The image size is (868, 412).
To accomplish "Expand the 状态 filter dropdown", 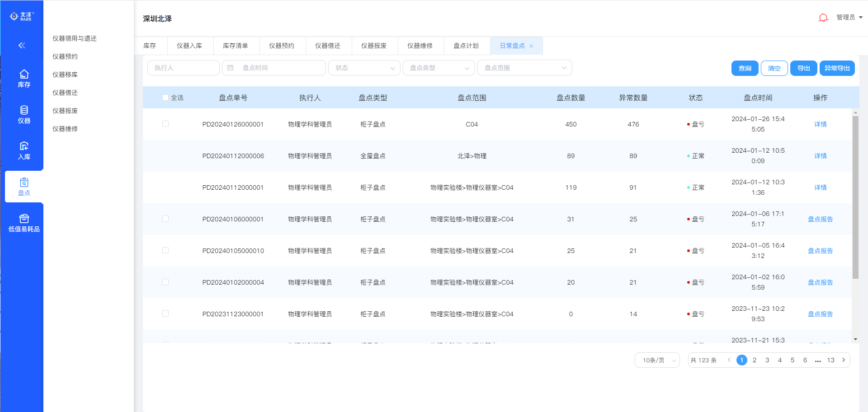I will coord(364,68).
